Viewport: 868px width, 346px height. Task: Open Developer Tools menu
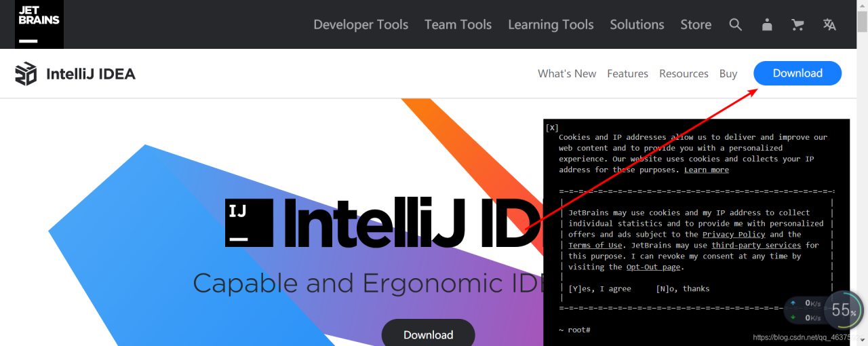361,24
